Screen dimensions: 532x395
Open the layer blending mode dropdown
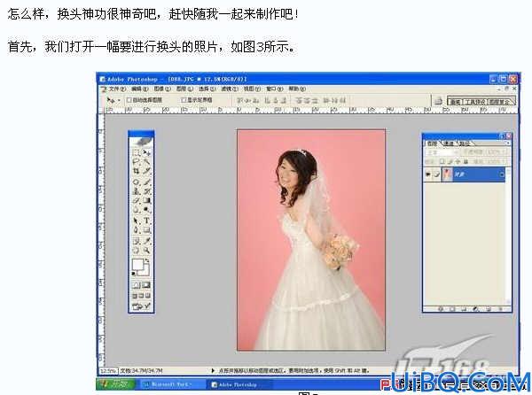coord(441,152)
